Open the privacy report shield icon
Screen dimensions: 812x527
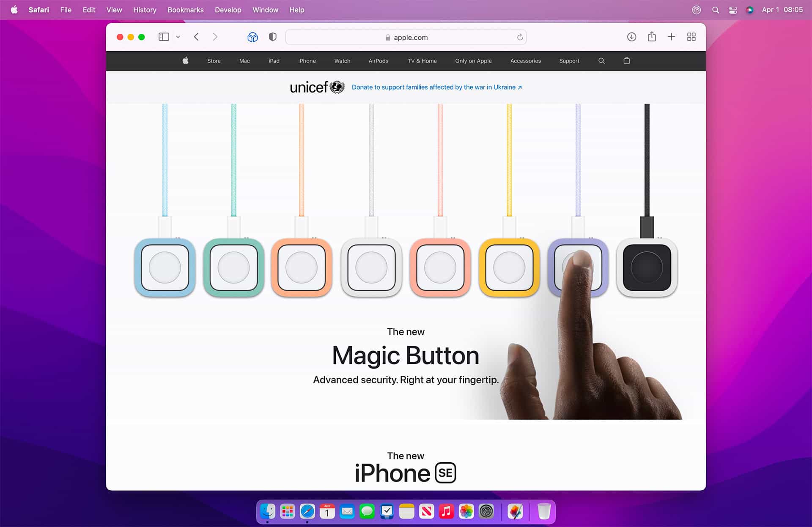tap(273, 37)
